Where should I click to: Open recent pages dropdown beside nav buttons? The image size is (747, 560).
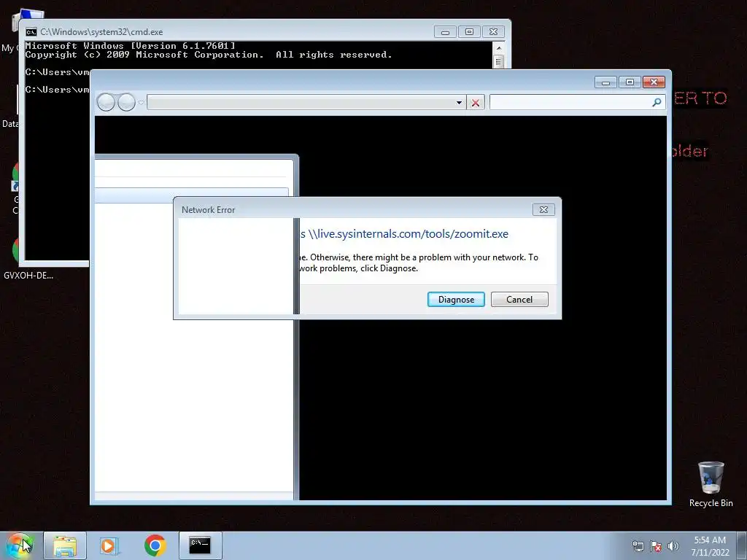141,102
